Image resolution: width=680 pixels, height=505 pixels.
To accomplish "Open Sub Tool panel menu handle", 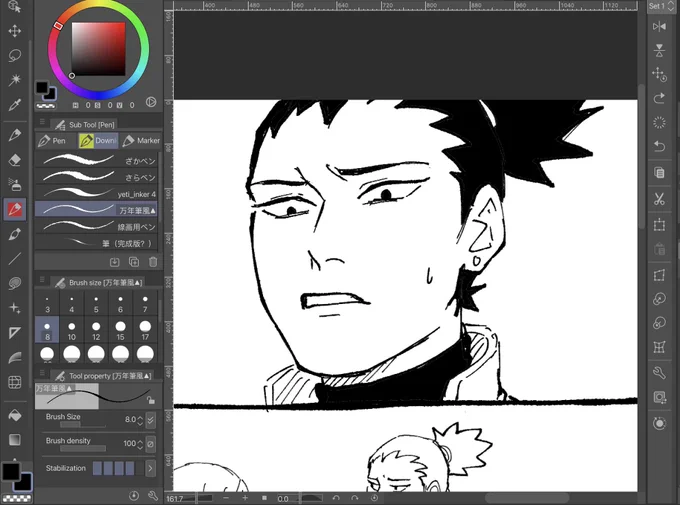I will click(x=42, y=122).
